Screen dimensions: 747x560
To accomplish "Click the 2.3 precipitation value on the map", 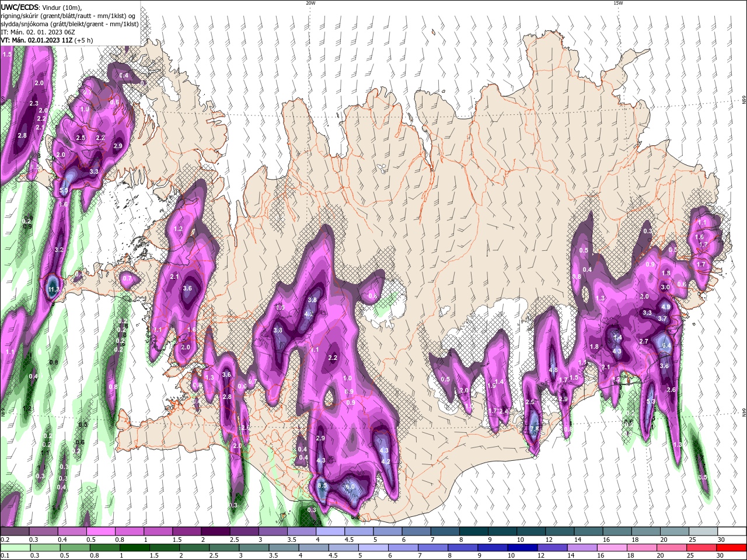I will pyautogui.click(x=34, y=103).
